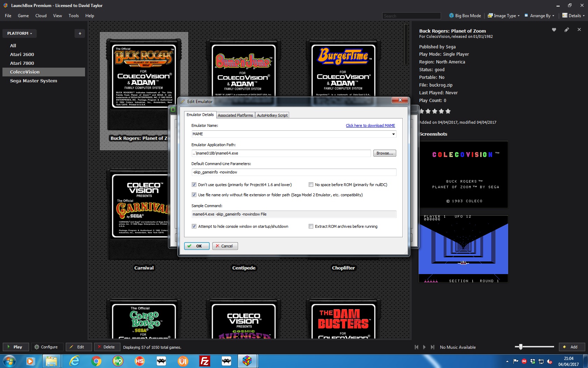Open Google Chrome from taskbar

pyautogui.click(x=96, y=361)
